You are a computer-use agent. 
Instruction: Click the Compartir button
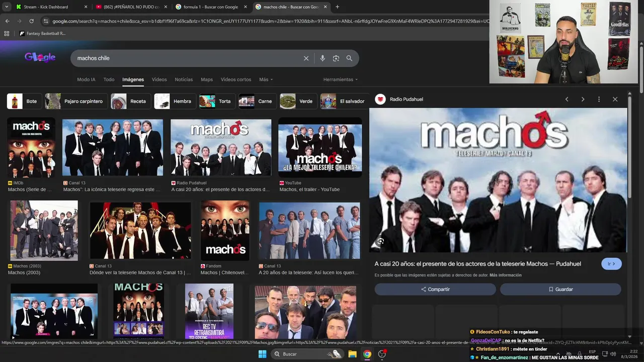tap(435, 289)
